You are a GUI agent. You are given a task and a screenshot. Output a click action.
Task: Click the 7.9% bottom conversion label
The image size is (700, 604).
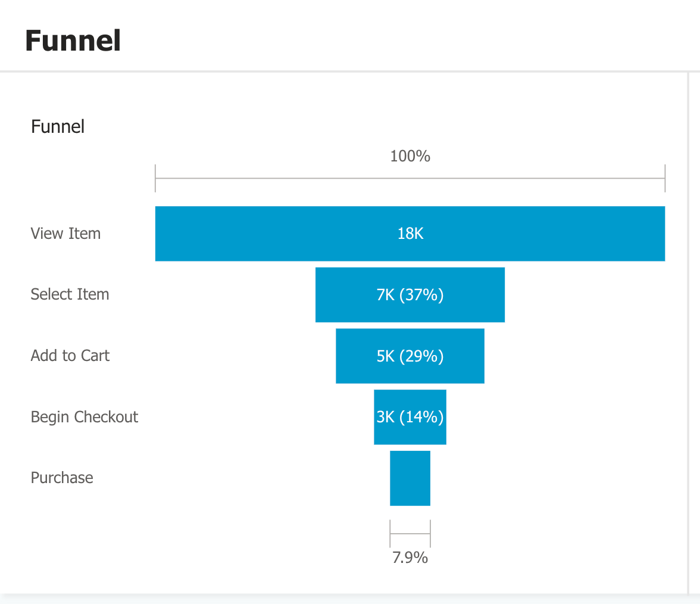point(410,558)
